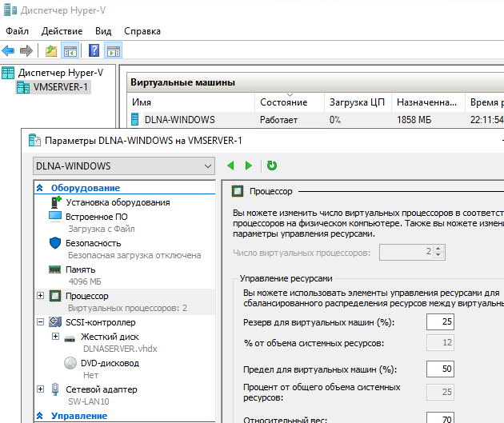Select Память in hardware list
The width and height of the screenshot is (504, 423).
coord(80,269)
